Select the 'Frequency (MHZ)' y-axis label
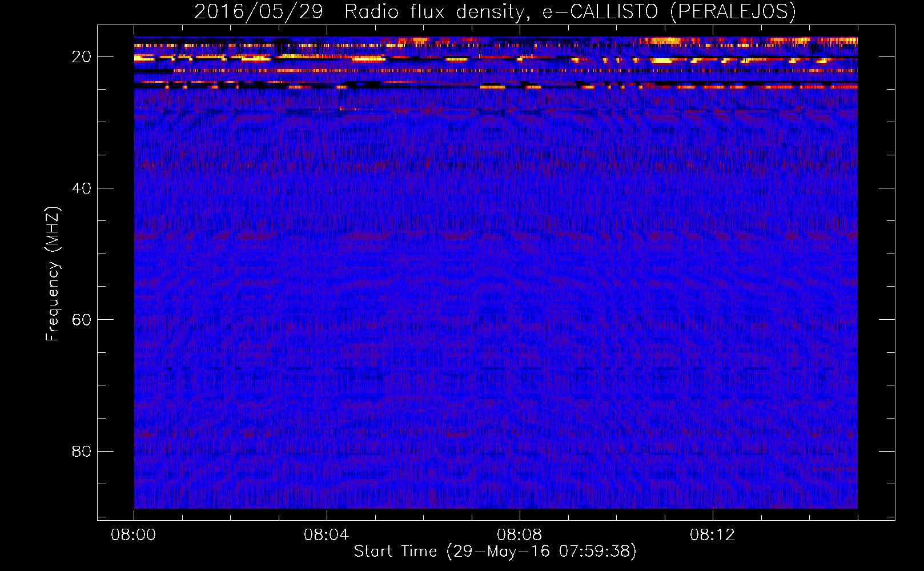Image resolution: width=924 pixels, height=571 pixels. [53, 274]
